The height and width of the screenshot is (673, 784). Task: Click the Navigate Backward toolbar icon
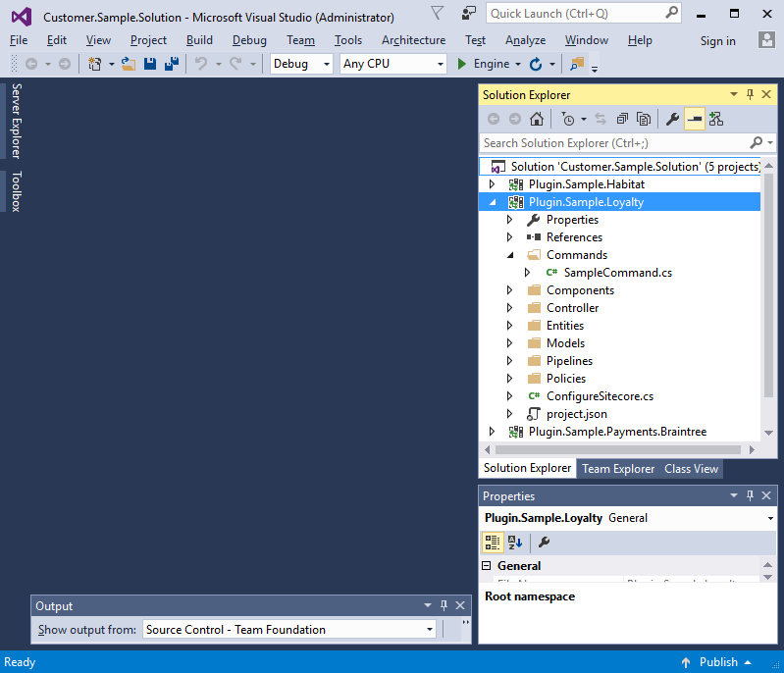(x=31, y=64)
